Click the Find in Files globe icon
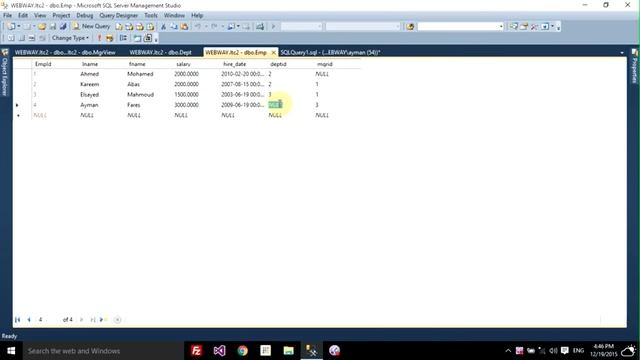 410,27
